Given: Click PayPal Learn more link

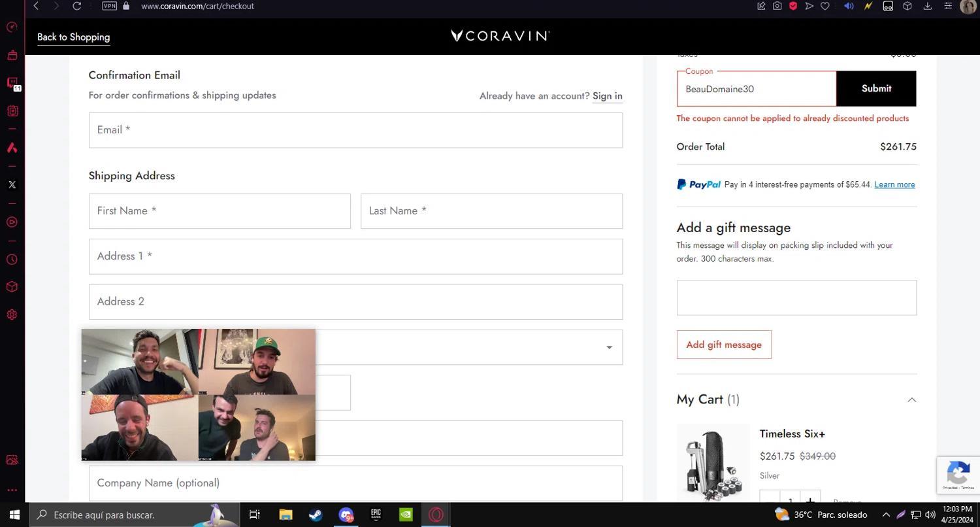Looking at the screenshot, I should pyautogui.click(x=894, y=184).
